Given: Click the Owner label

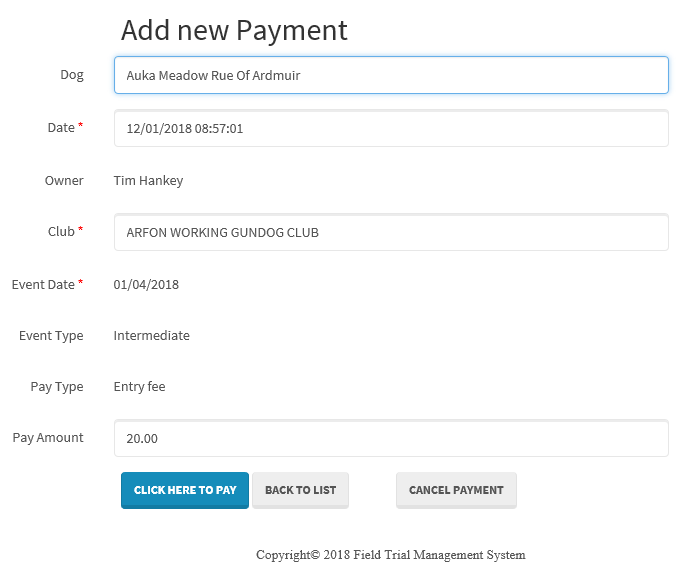Looking at the screenshot, I should point(64,180).
